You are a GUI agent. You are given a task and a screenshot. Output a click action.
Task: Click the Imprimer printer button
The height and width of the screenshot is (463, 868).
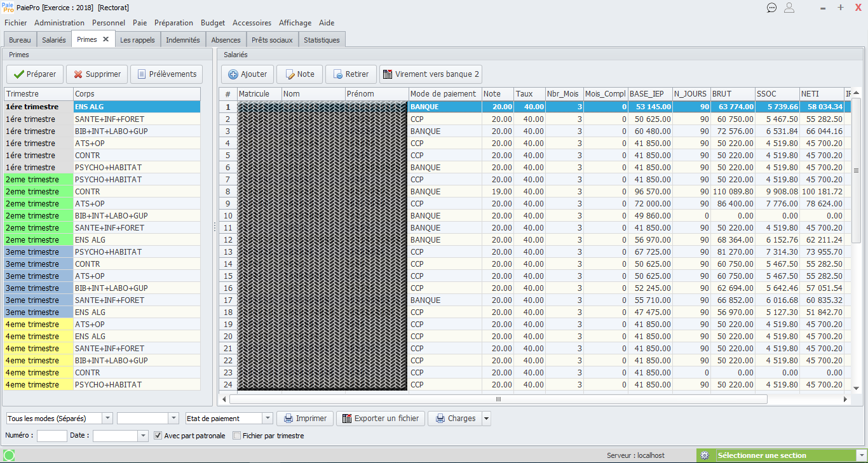click(305, 419)
